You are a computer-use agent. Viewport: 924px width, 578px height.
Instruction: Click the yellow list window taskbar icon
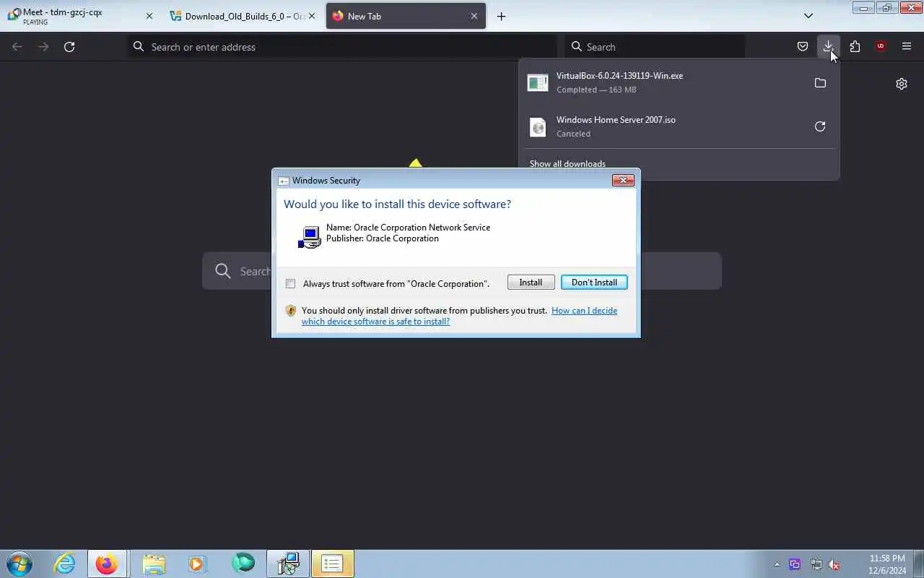332,564
